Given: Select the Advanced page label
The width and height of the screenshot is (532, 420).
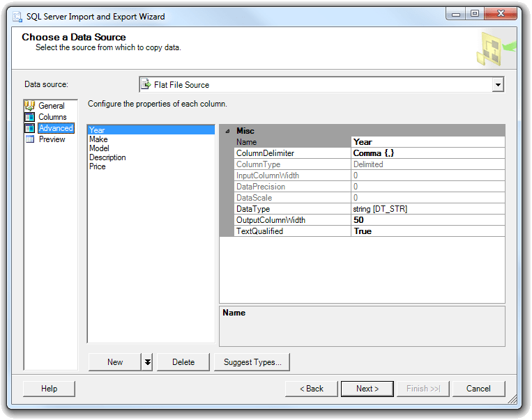Looking at the screenshot, I should coord(56,128).
